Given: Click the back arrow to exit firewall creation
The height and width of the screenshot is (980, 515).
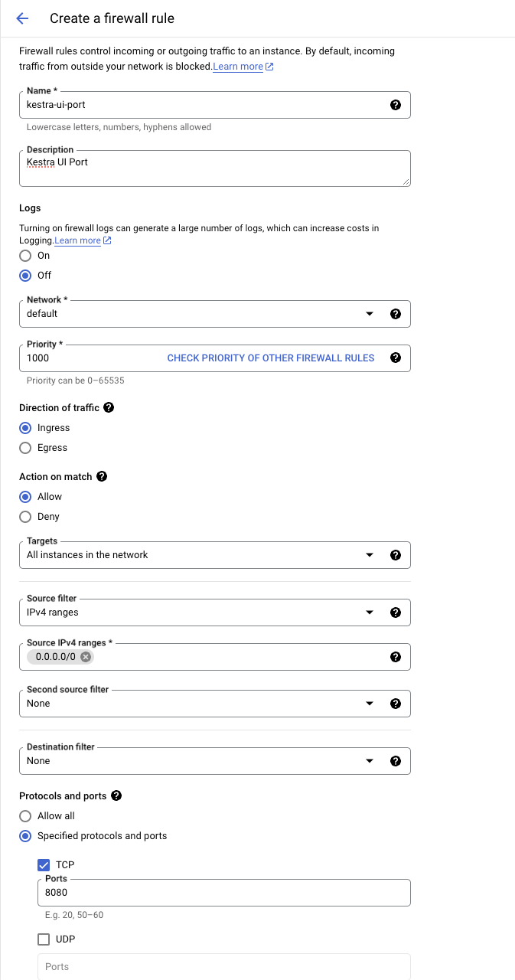Looking at the screenshot, I should click(21, 18).
